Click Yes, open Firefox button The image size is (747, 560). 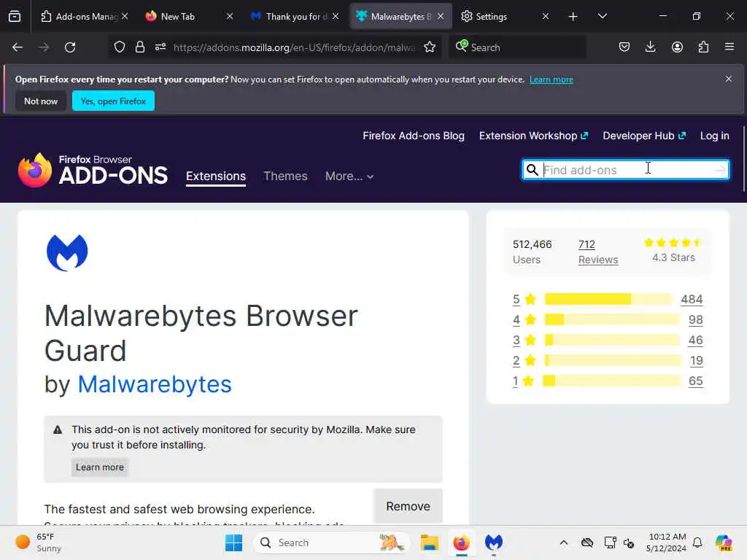click(113, 101)
